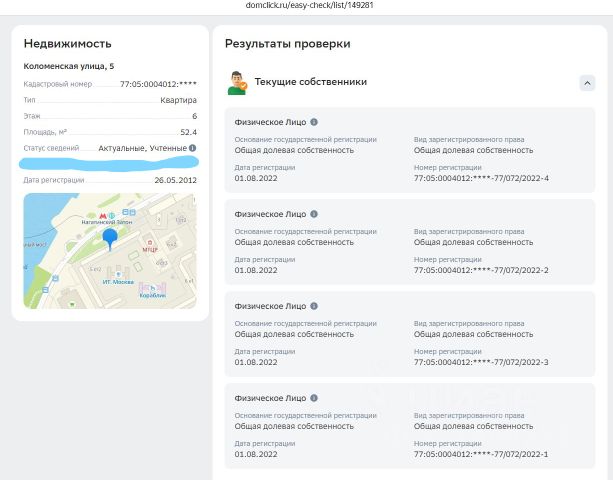Viewport: 613px width, 480px height.
Task: Click info icon beside Актуальные, Учтенные status
Action: pos(193,148)
